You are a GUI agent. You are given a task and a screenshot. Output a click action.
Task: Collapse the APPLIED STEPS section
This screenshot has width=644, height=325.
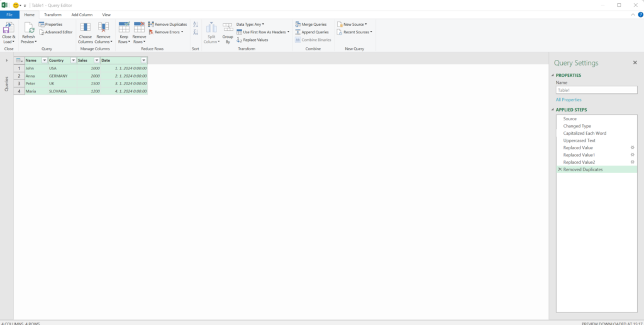pyautogui.click(x=552, y=110)
